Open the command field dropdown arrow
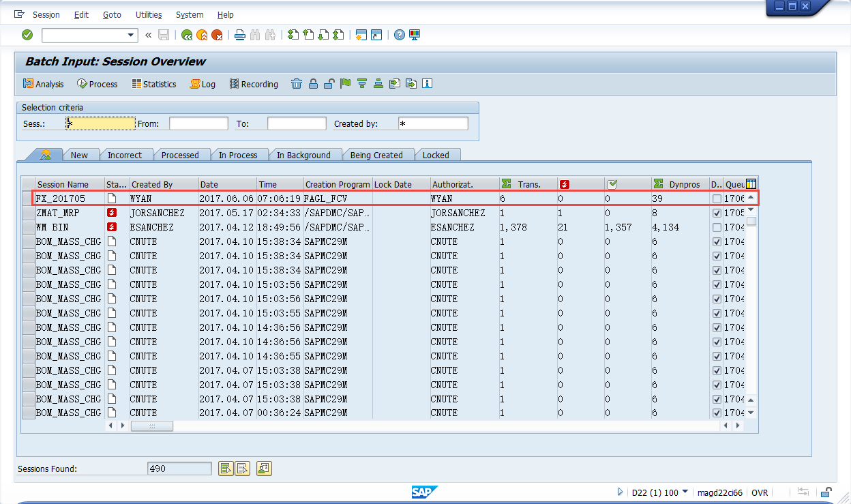Screen dimensions: 851x504 [x=132, y=35]
